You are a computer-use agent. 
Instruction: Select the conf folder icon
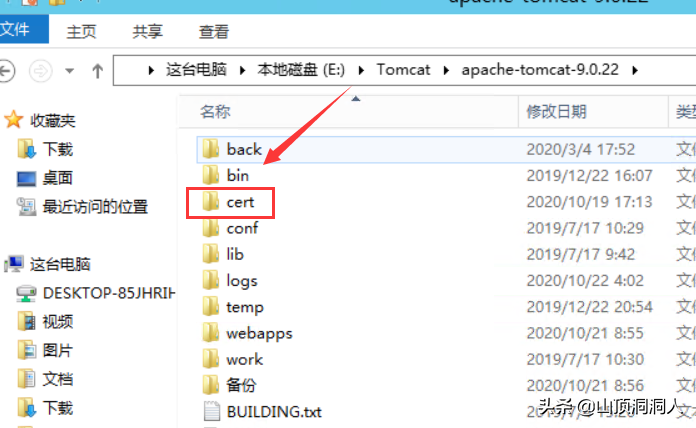[x=210, y=228]
